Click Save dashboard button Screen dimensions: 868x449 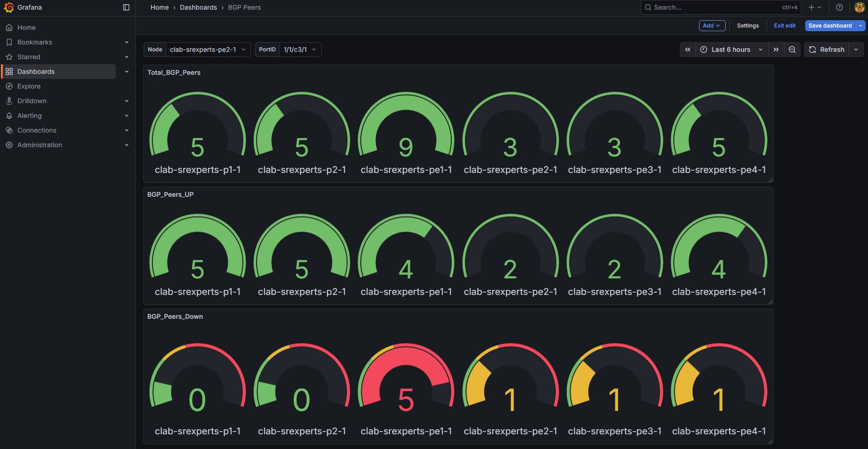point(830,26)
